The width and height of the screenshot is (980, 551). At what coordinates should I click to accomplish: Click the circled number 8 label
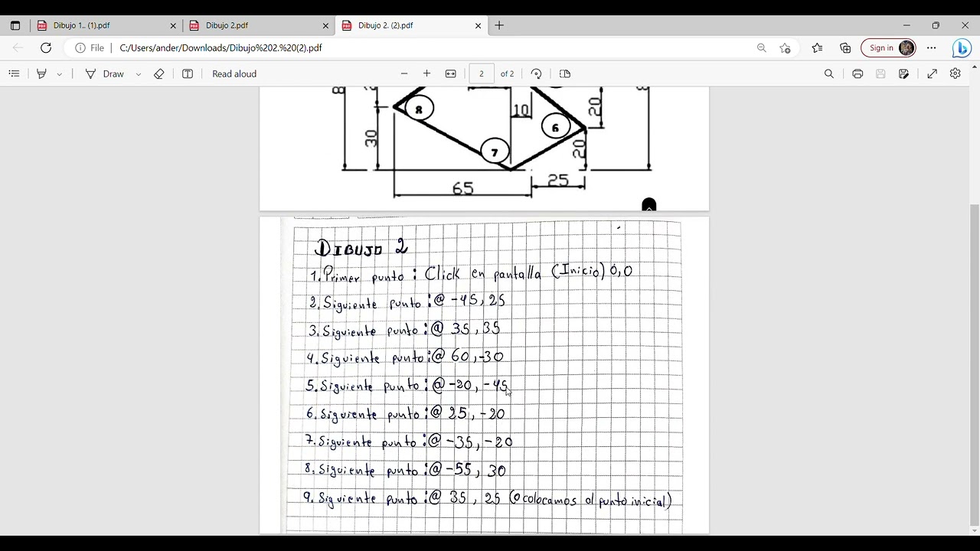[x=419, y=109]
